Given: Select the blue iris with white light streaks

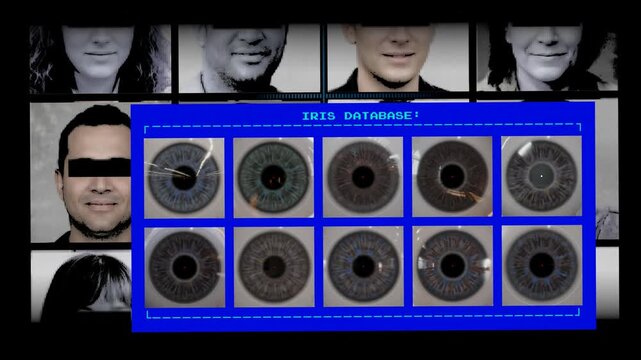Looking at the screenshot, I should pos(184,178).
